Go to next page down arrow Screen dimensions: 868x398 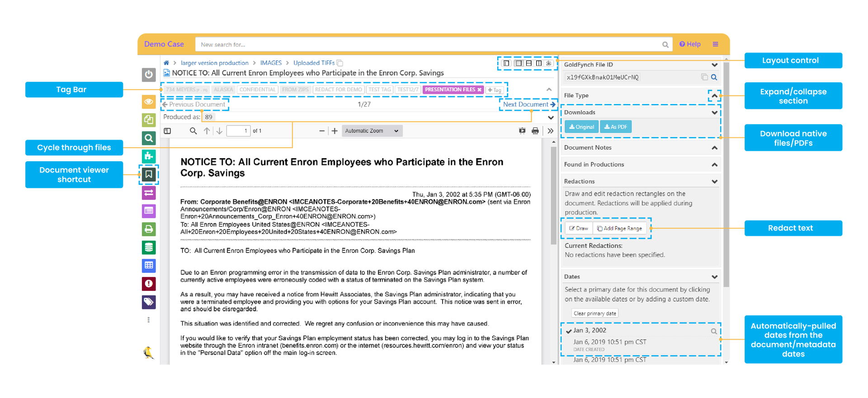pyautogui.click(x=219, y=131)
